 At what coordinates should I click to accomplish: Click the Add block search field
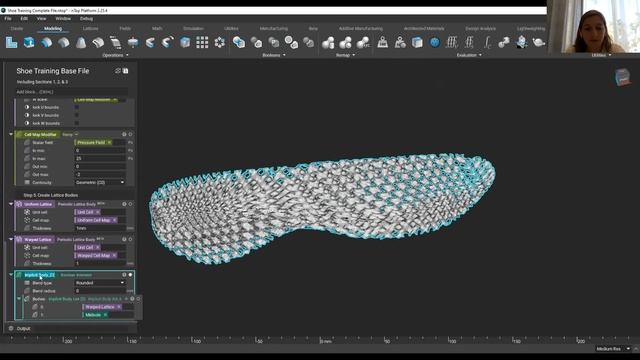(72, 92)
